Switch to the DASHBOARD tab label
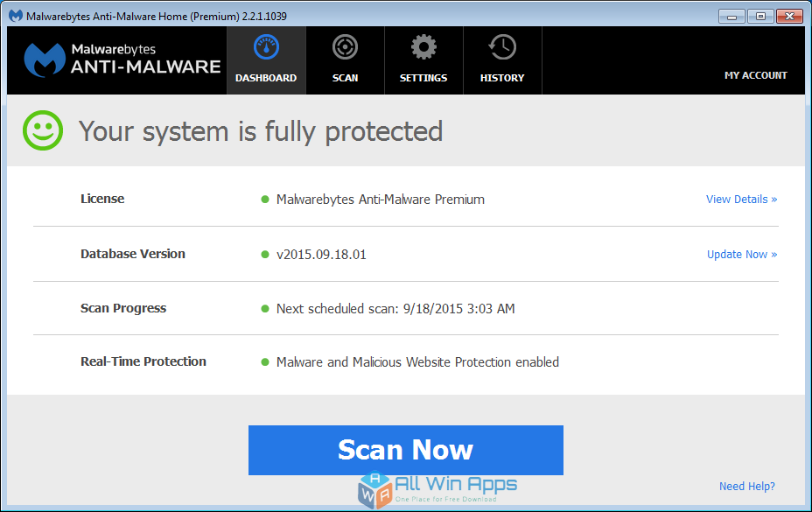812x512 pixels. (266, 78)
